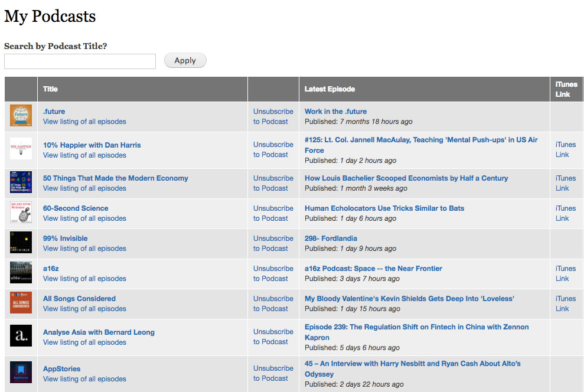Unsubscribe from the AppStories podcast
Image resolution: width=584 pixels, height=392 pixels.
pyautogui.click(x=273, y=373)
